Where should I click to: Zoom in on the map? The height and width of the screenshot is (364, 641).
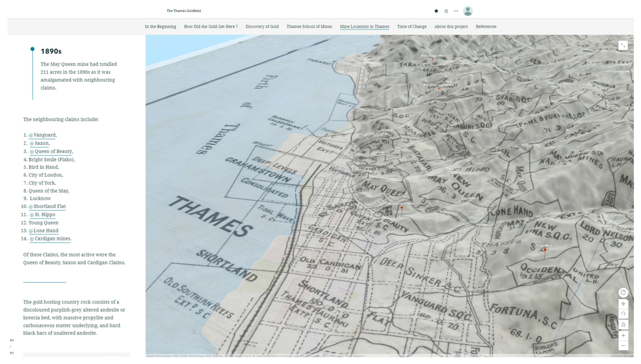click(x=623, y=335)
